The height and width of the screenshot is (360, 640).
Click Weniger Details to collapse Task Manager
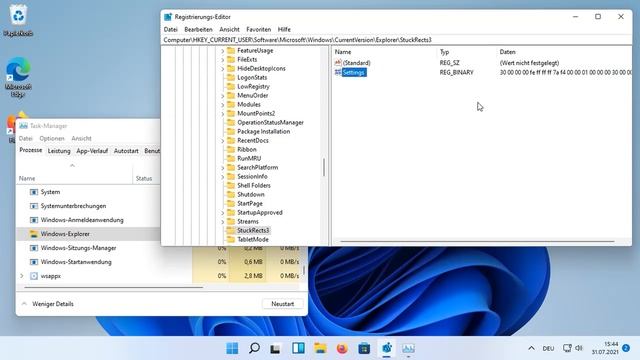pyautogui.click(x=48, y=304)
